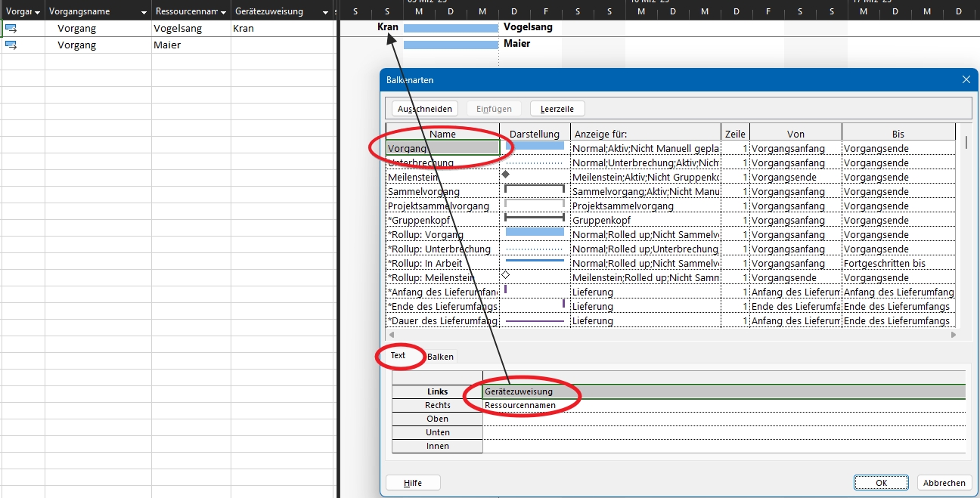Image resolution: width=980 pixels, height=498 pixels.
Task: Click 'Darstellung' column header
Action: pyautogui.click(x=535, y=134)
